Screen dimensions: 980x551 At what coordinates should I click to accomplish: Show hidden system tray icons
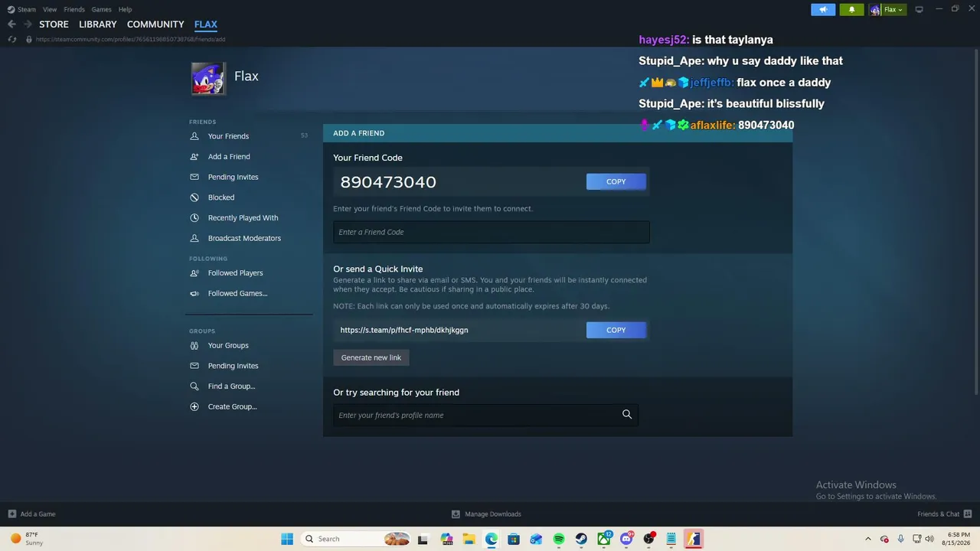[x=867, y=539]
